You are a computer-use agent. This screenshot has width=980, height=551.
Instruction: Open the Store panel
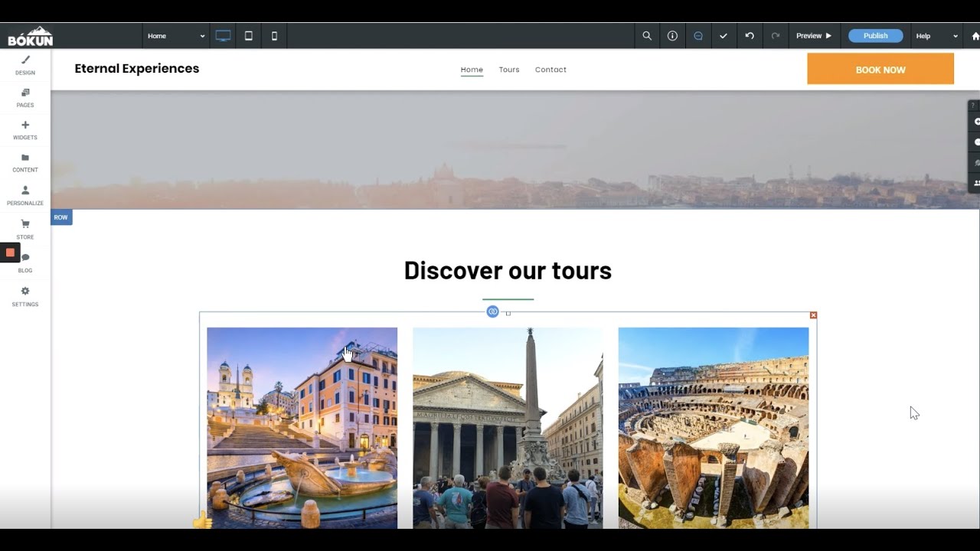25,229
